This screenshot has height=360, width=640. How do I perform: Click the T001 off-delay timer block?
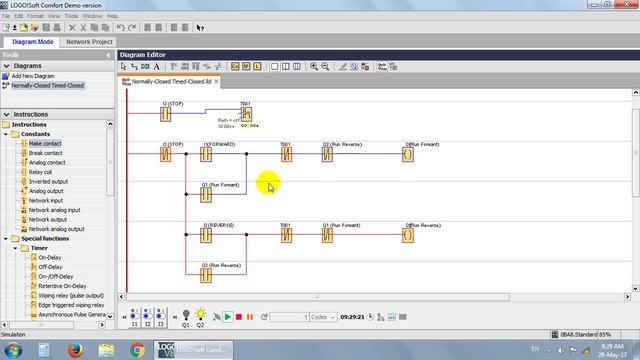(x=246, y=114)
